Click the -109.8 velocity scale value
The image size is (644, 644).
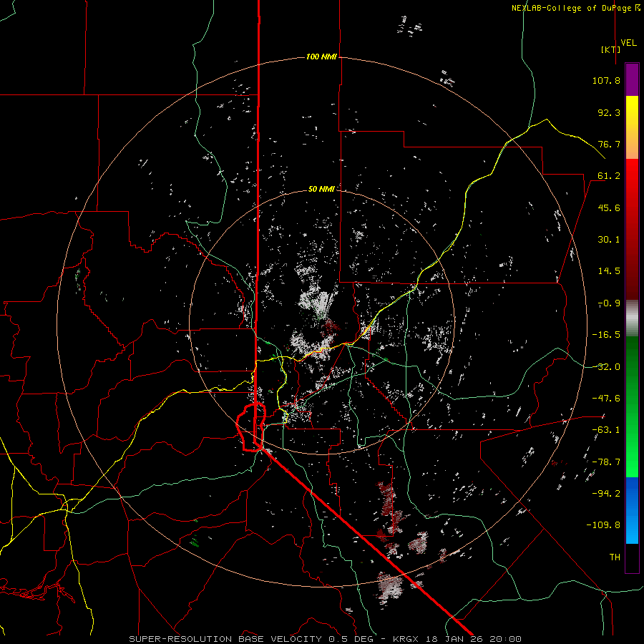[x=603, y=525]
